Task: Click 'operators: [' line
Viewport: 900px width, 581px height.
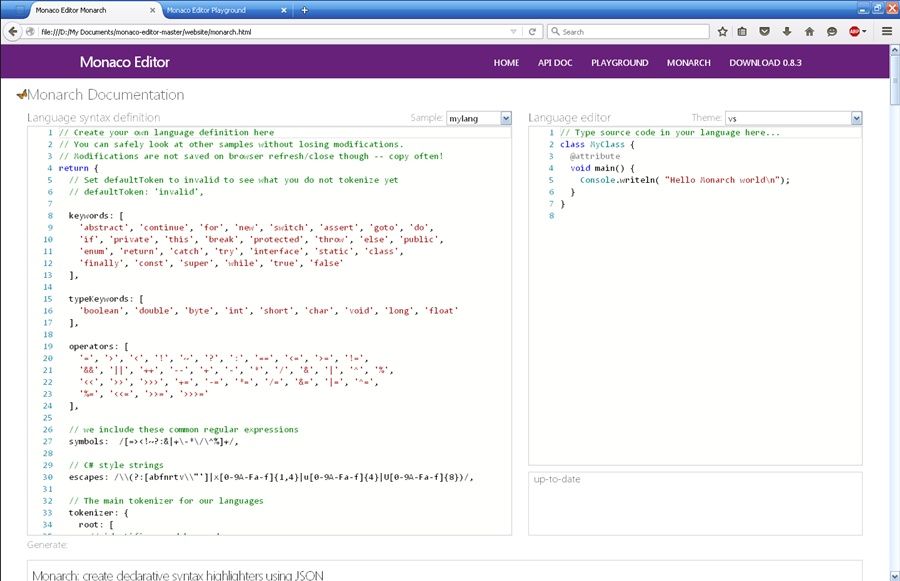Action: tap(99, 346)
